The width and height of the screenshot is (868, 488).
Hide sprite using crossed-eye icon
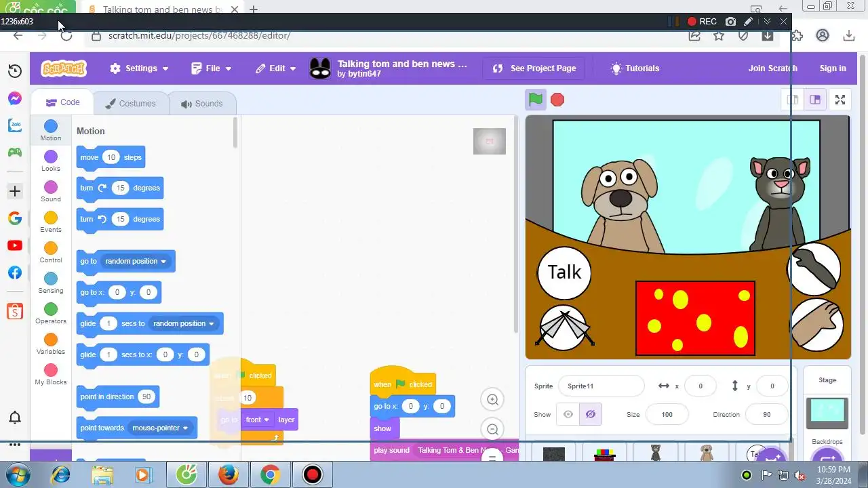591,414
